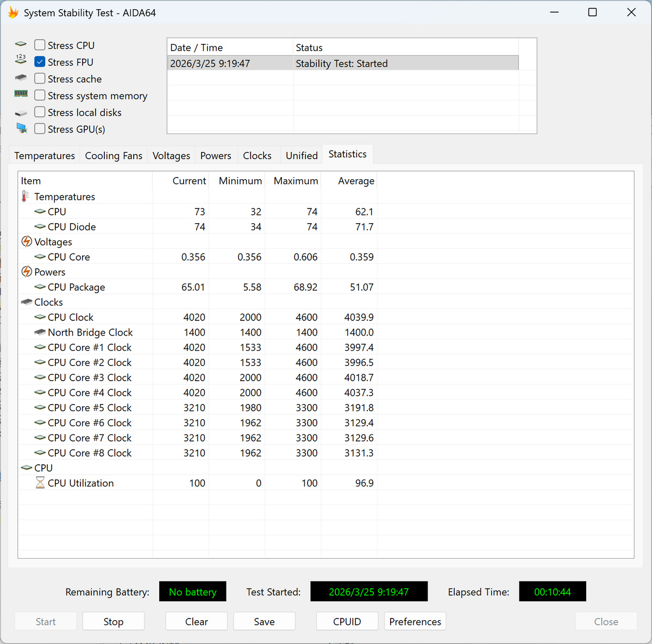The width and height of the screenshot is (652, 644).
Task: Open the Preferences dialog
Action: click(415, 622)
